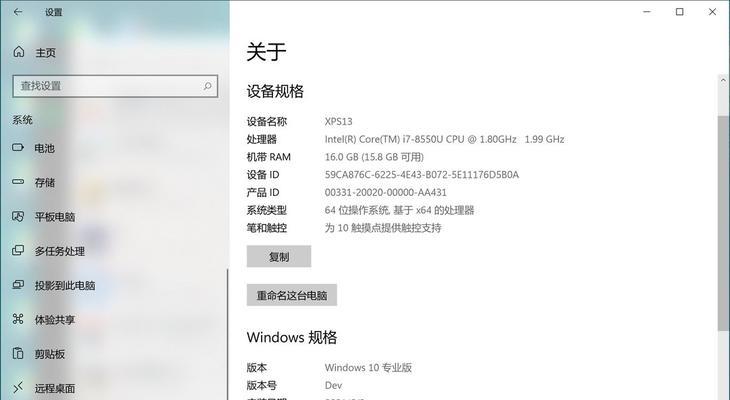730x400 pixels.
Task: Click the scrollbar up arrow
Action: [723, 80]
